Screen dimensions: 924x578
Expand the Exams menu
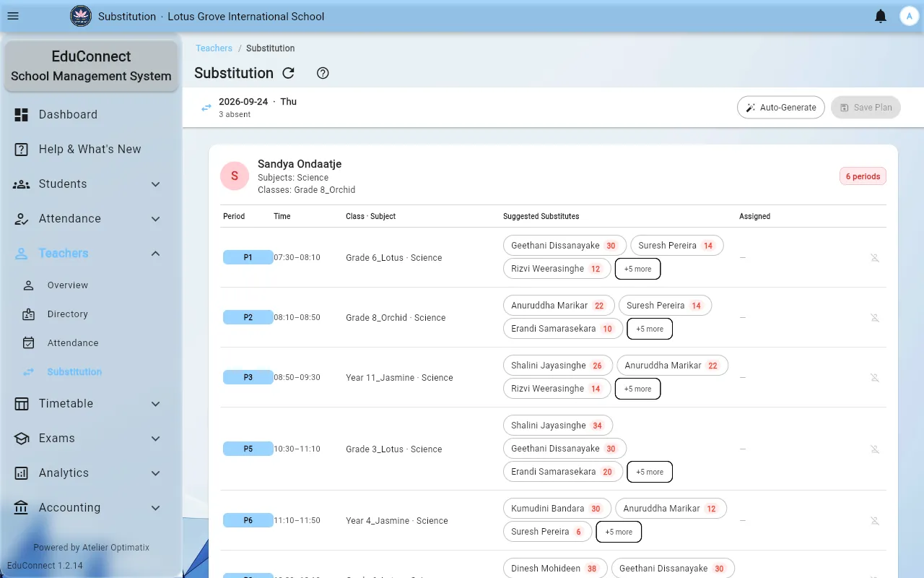(x=91, y=438)
